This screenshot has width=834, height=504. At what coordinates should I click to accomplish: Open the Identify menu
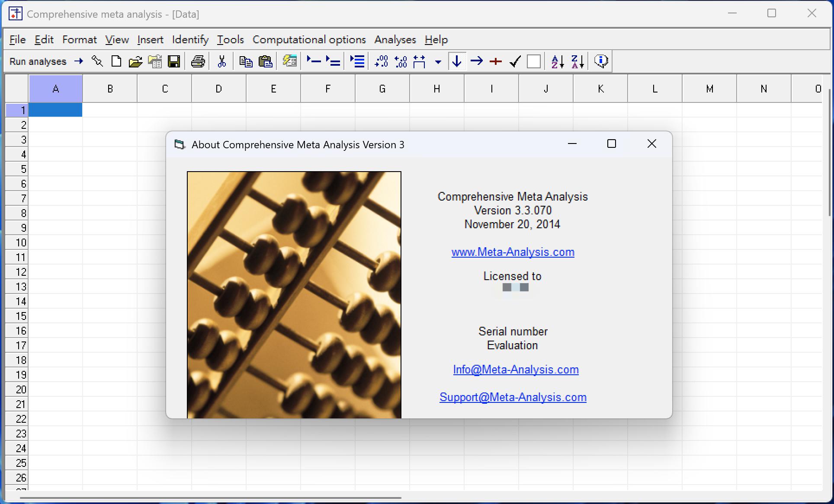190,40
